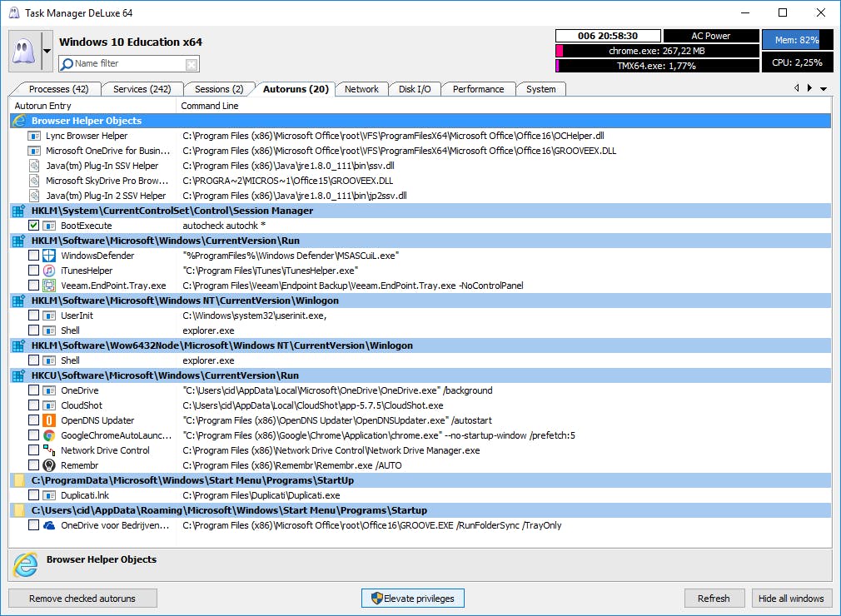Open the Disk I/O tab
This screenshot has width=841, height=616.
pos(415,89)
